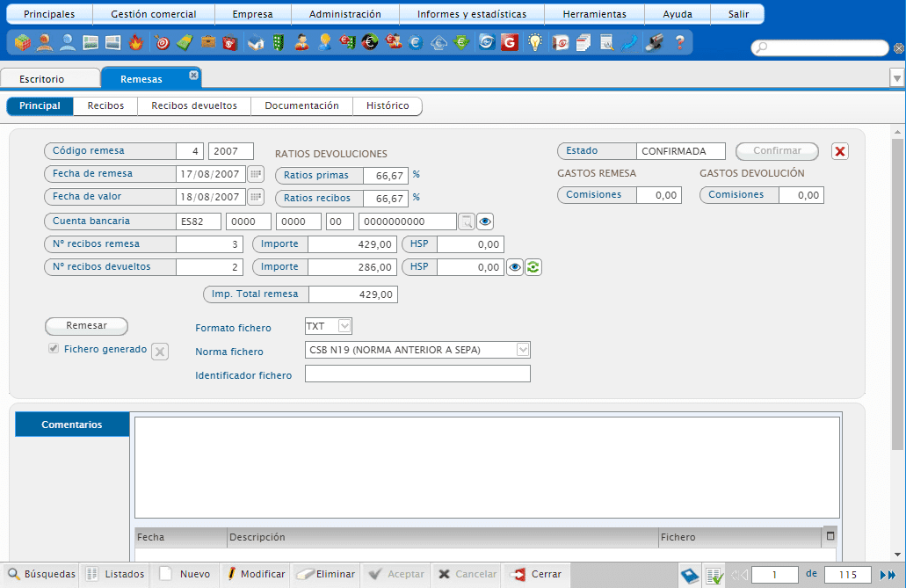This screenshot has width=906, height=588.
Task: Click the house toolbar icon
Action: (x=256, y=42)
